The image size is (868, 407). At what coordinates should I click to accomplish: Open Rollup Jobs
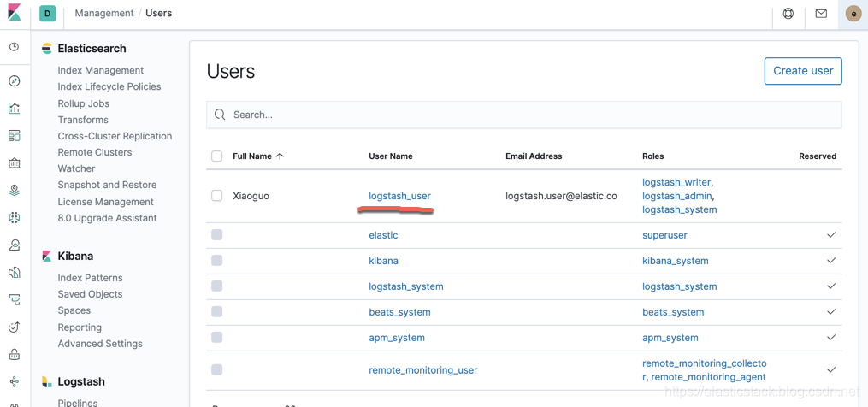click(84, 103)
